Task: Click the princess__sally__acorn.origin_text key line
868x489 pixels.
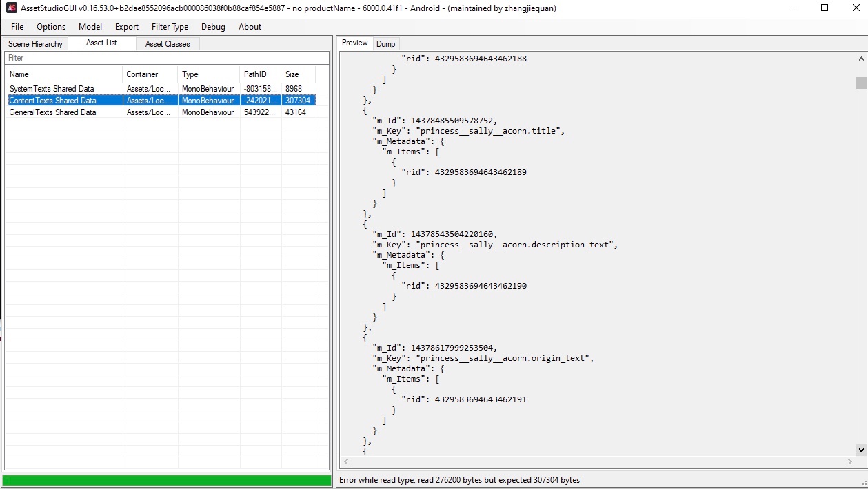Action: [483, 359]
